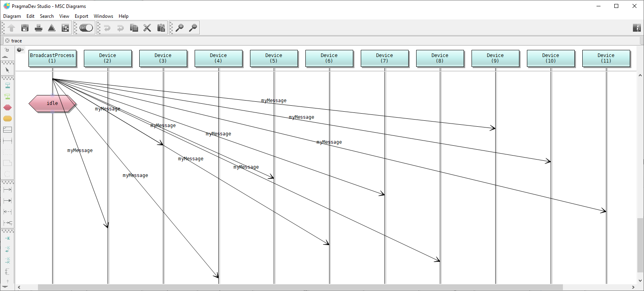Click the Zoom out magnifier icon
644x291 pixels.
193,28
